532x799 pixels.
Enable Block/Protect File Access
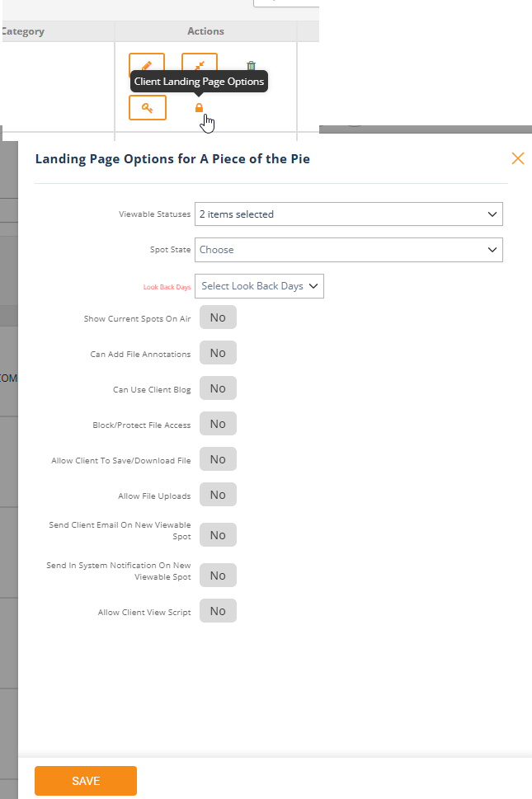[218, 424]
